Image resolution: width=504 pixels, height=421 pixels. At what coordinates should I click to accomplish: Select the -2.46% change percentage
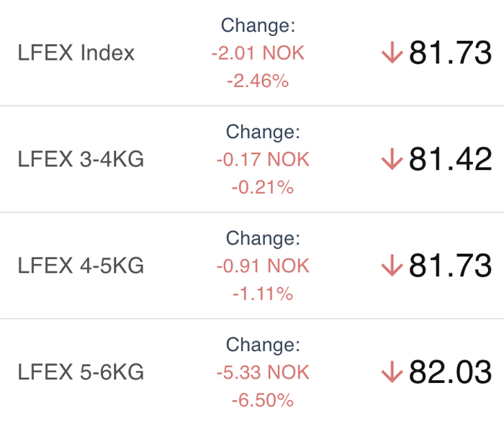258,81
